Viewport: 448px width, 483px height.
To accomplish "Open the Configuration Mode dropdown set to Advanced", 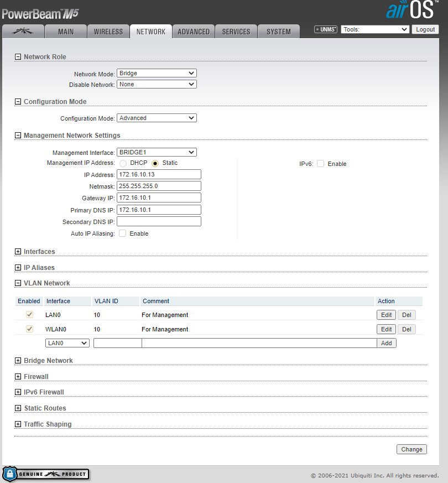I will point(157,118).
